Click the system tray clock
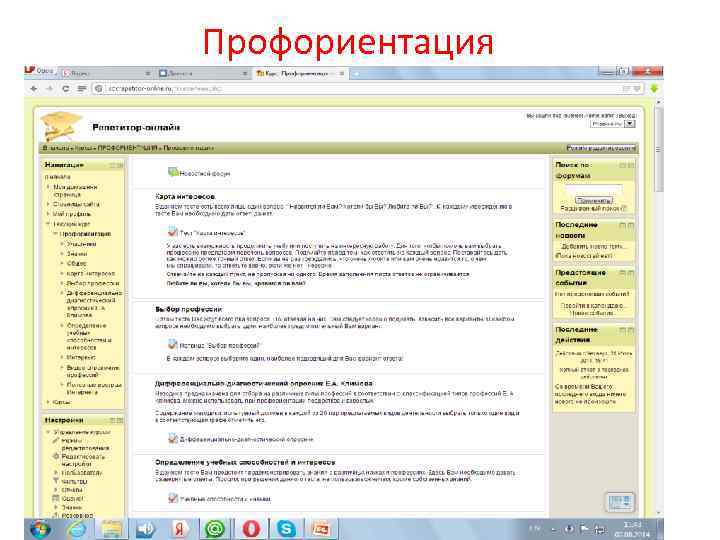720x540 pixels. [x=633, y=529]
